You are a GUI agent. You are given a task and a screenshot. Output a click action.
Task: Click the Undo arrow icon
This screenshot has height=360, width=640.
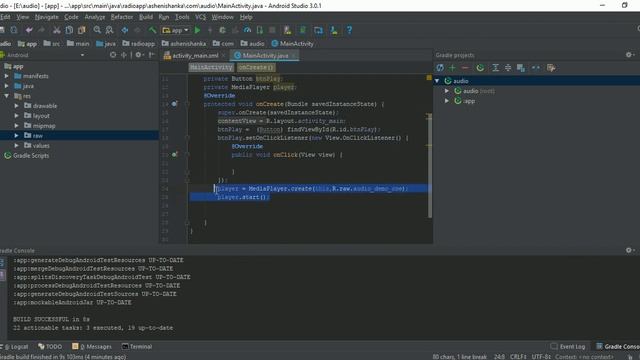29,30
